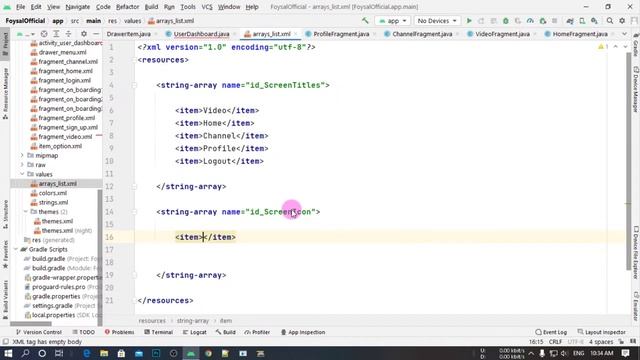
Task: Open Windows notification center icon
Action: (625, 353)
